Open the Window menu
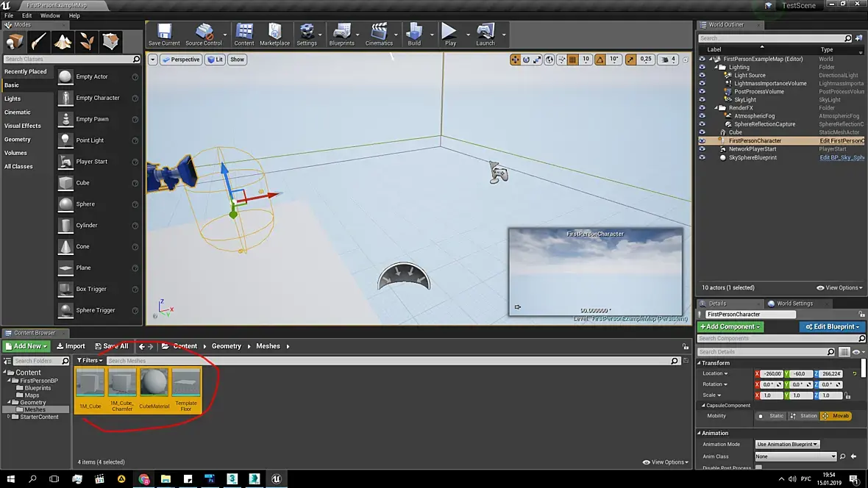Image resolution: width=868 pixels, height=488 pixels. click(x=50, y=15)
